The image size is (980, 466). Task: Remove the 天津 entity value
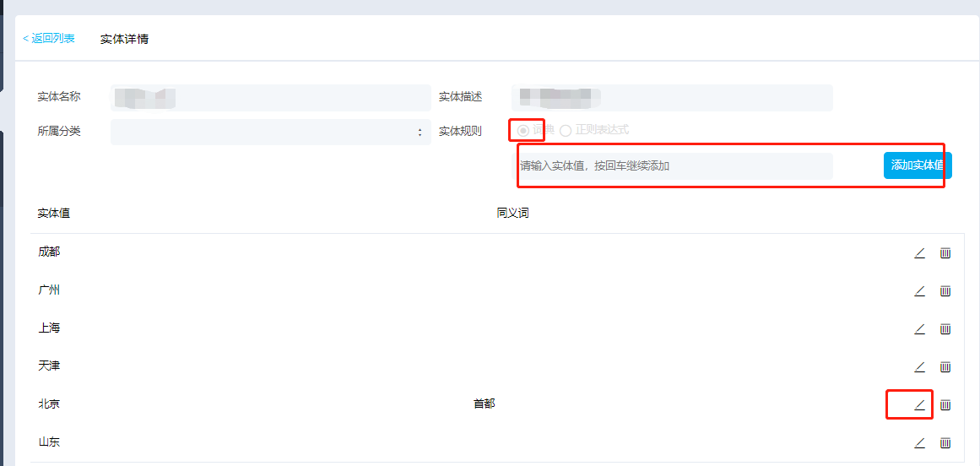[945, 366]
